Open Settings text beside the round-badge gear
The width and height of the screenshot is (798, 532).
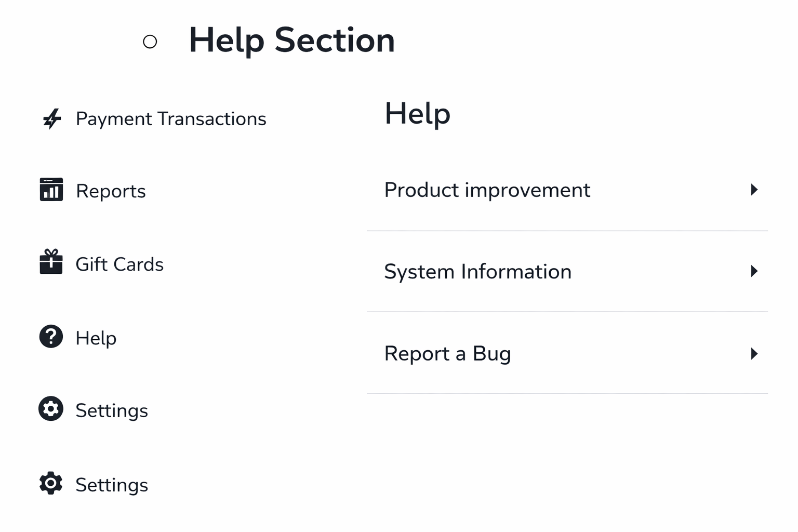coord(112,411)
